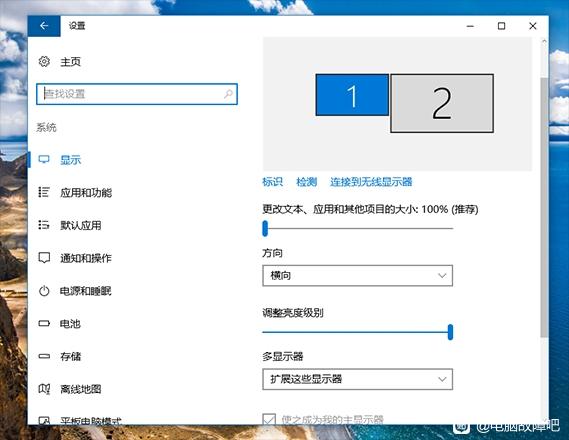Click the 检测 link
Image resolution: width=569 pixels, height=440 pixels.
click(x=306, y=182)
